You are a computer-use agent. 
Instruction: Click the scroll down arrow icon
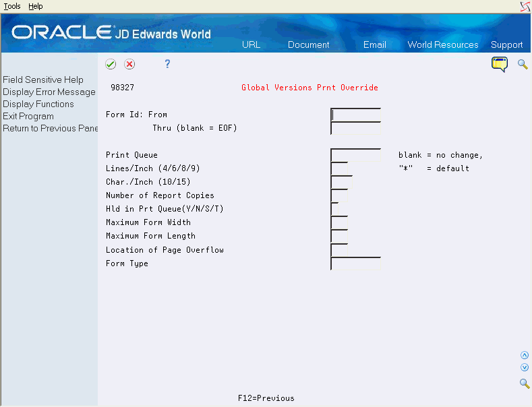point(525,367)
